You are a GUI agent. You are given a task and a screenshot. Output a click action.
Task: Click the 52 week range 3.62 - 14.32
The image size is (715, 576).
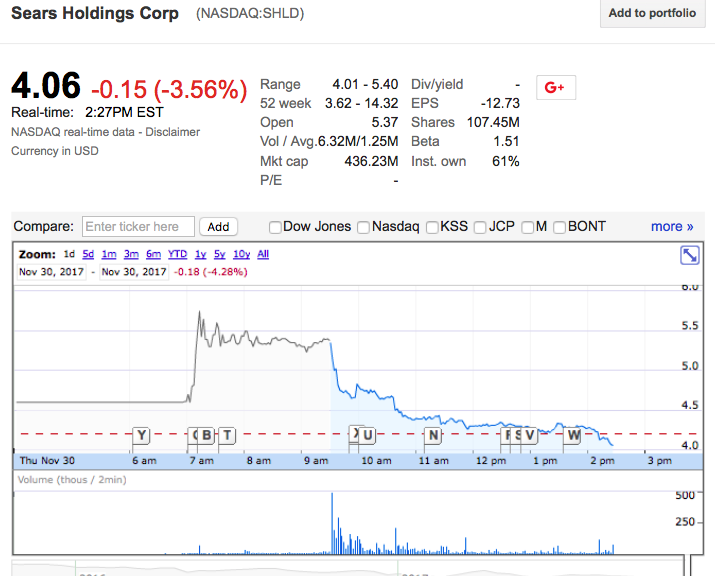point(362,103)
